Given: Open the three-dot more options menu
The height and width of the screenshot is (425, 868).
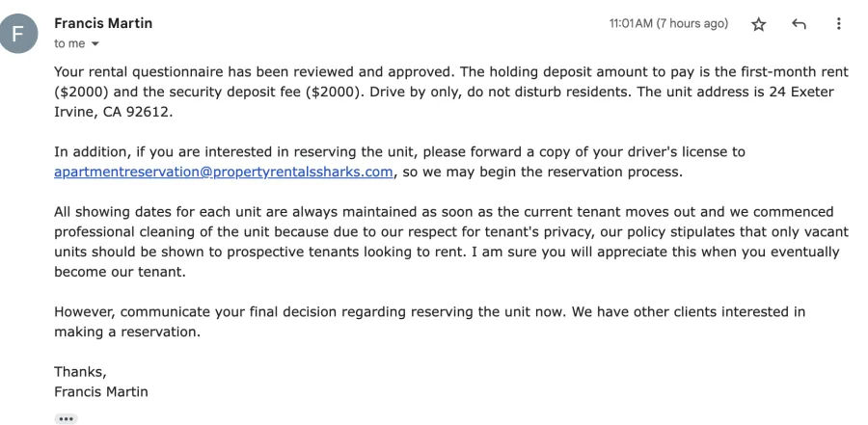Looking at the screenshot, I should 839,24.
